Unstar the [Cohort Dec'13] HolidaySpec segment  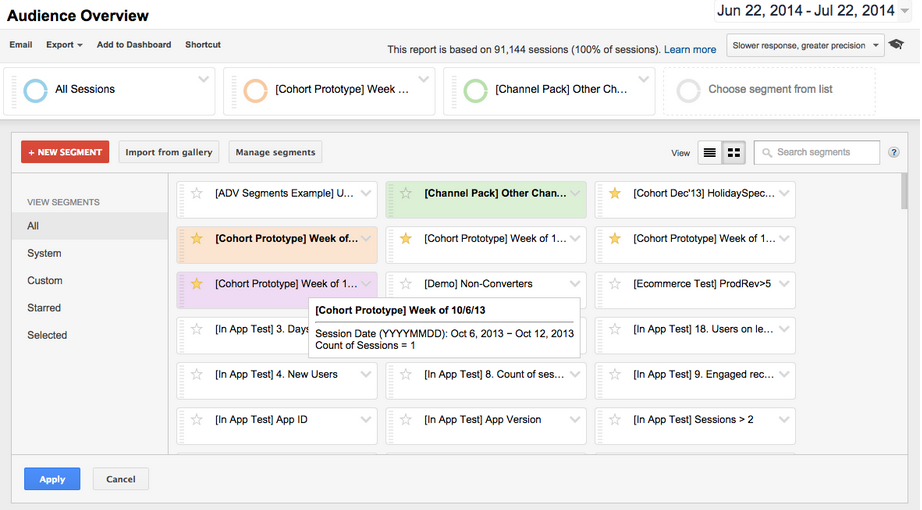[x=615, y=193]
